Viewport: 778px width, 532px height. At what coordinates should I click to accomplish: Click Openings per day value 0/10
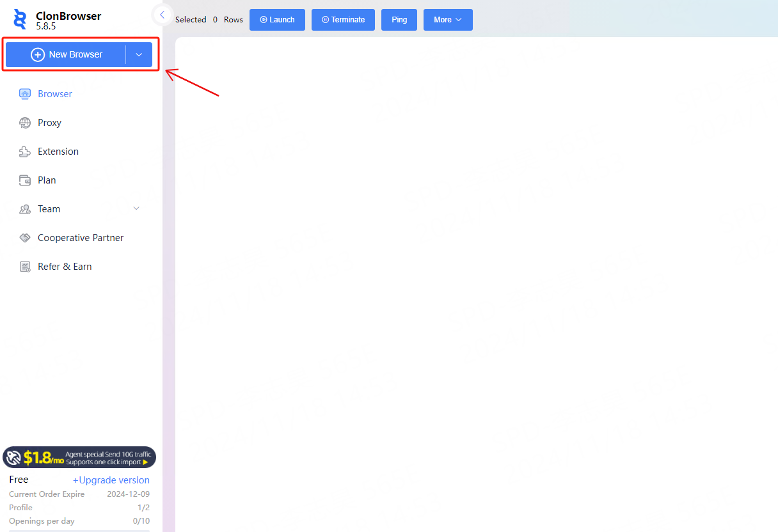[141, 521]
